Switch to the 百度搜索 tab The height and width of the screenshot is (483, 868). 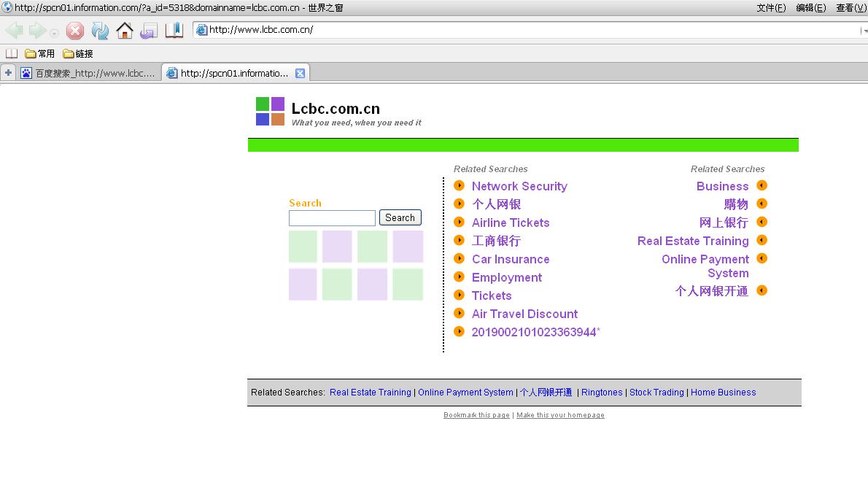[88, 73]
